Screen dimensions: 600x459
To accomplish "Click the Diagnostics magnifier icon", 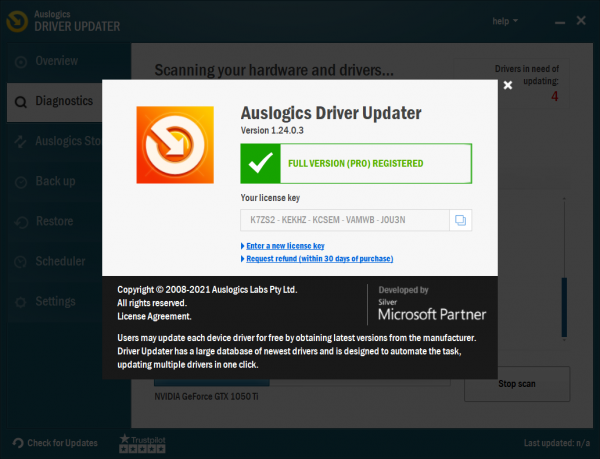I will pos(19,101).
